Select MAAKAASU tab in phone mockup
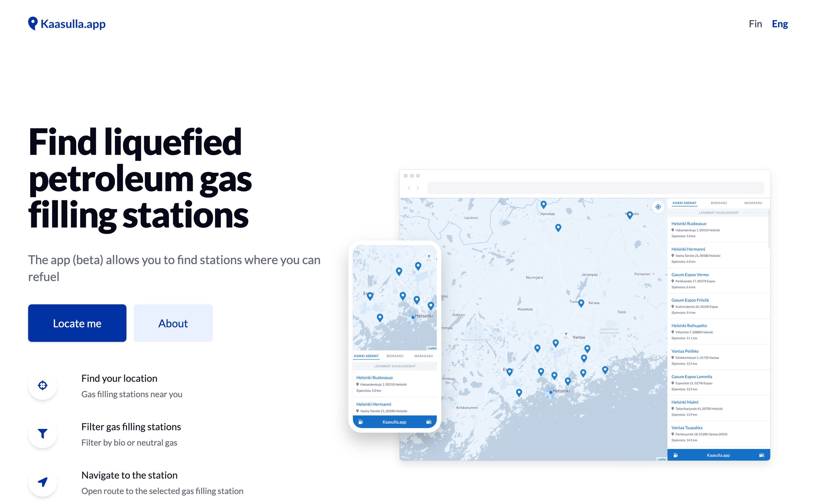This screenshot has height=504, width=824. point(423,356)
